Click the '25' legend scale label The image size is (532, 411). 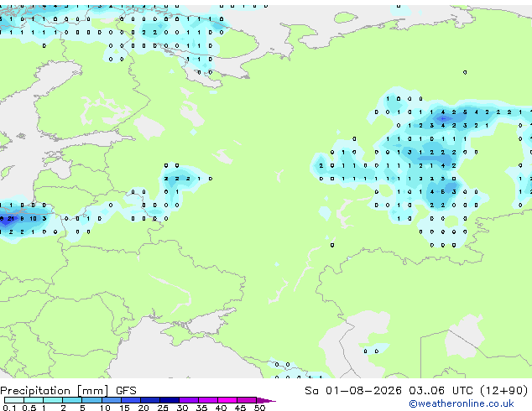click(163, 408)
